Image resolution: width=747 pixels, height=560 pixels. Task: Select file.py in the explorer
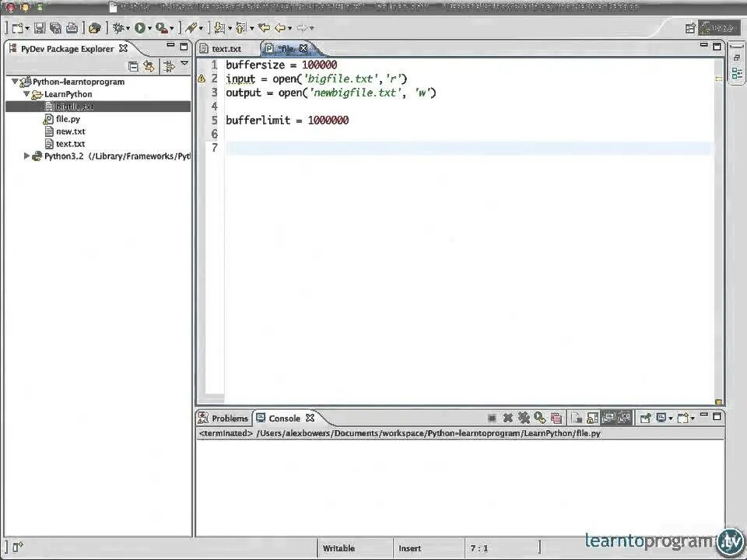(68, 118)
